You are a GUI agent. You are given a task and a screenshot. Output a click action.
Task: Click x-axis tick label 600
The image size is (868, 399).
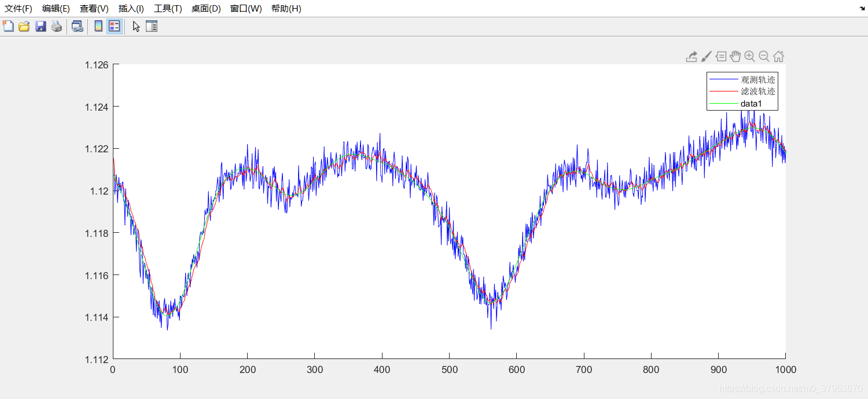pos(516,369)
